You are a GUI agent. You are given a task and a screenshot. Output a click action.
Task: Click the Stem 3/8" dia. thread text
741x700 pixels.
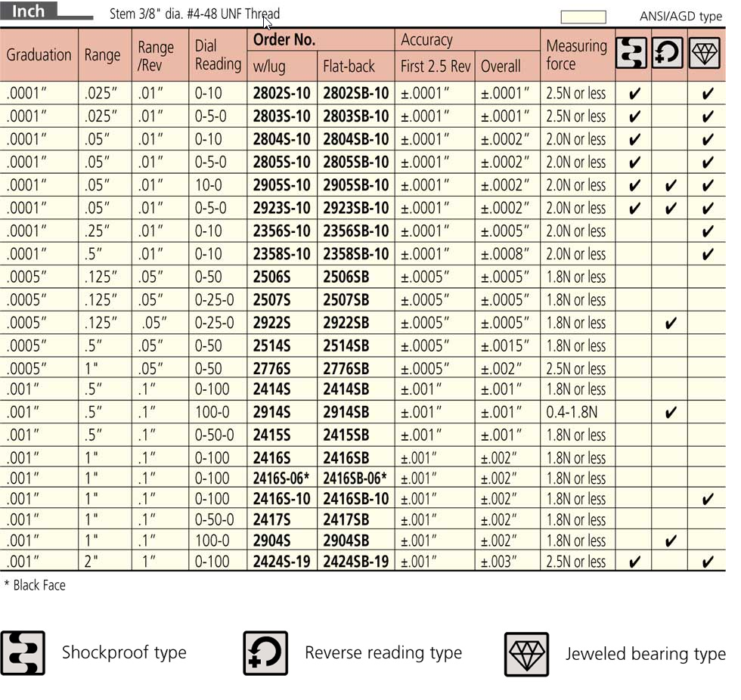coord(195,14)
